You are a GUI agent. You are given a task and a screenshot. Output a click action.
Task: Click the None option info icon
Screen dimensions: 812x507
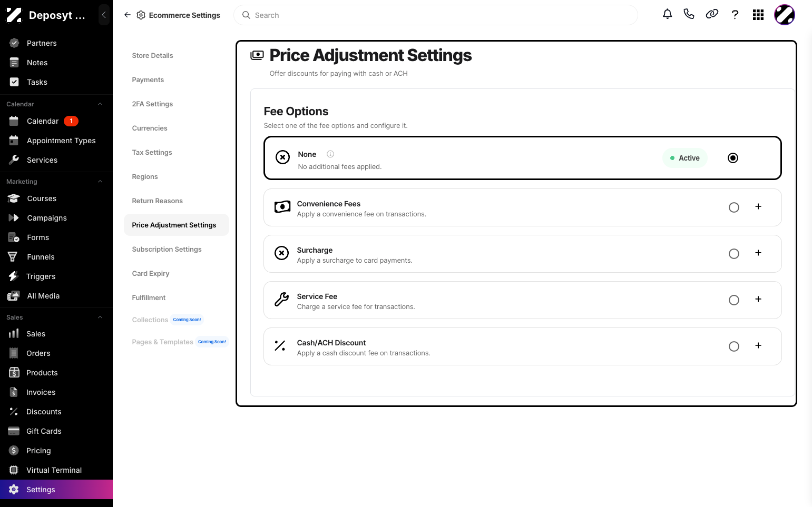pyautogui.click(x=330, y=154)
